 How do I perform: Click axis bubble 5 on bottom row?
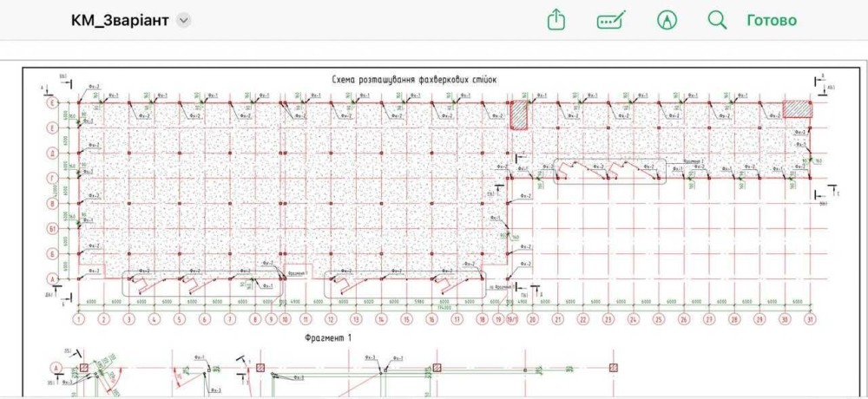180,319
